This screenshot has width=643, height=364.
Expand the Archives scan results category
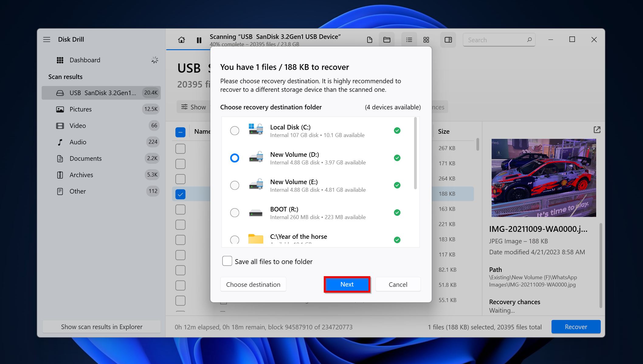tap(81, 174)
